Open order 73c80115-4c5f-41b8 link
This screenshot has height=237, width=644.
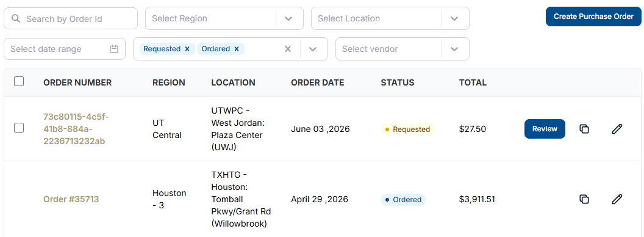pos(76,129)
